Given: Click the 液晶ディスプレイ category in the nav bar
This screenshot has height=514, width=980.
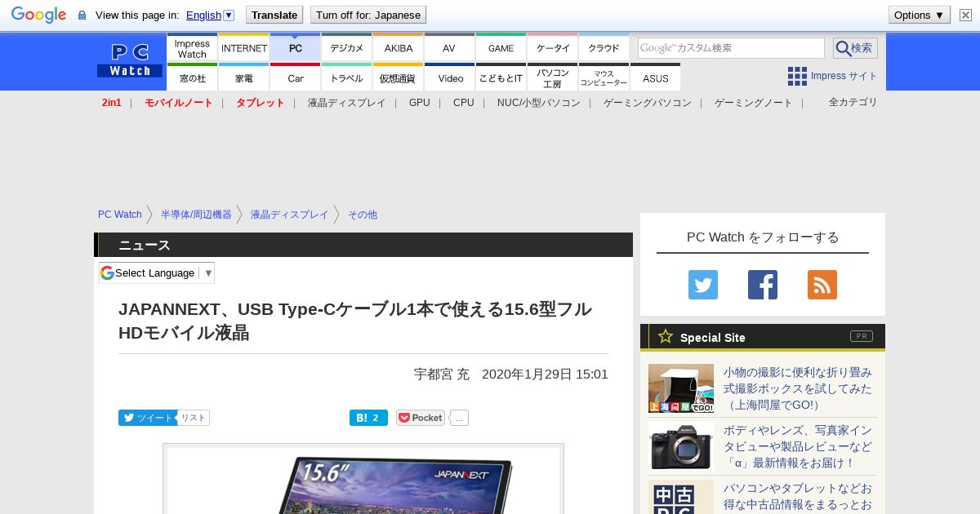Looking at the screenshot, I should (x=346, y=103).
